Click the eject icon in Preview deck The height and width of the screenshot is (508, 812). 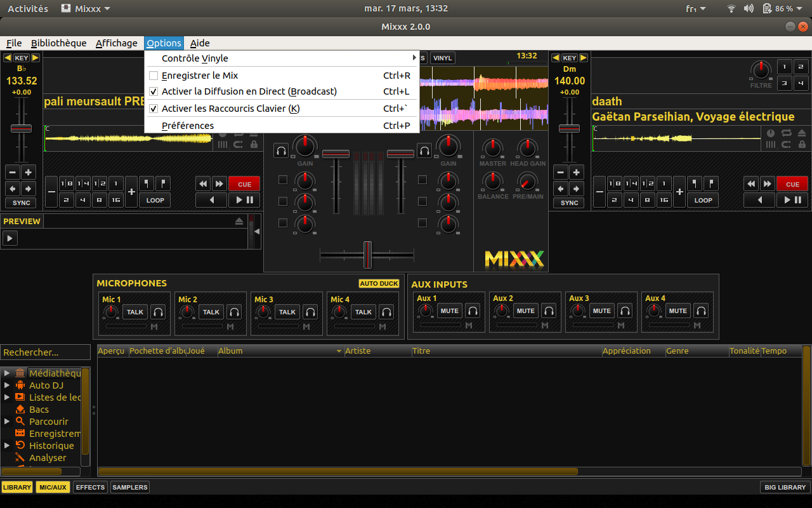pos(239,221)
